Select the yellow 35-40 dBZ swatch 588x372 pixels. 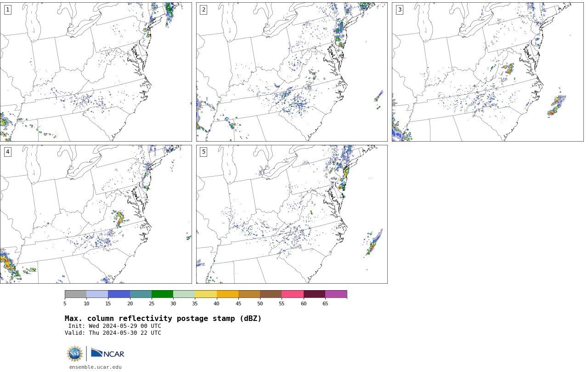tap(206, 294)
